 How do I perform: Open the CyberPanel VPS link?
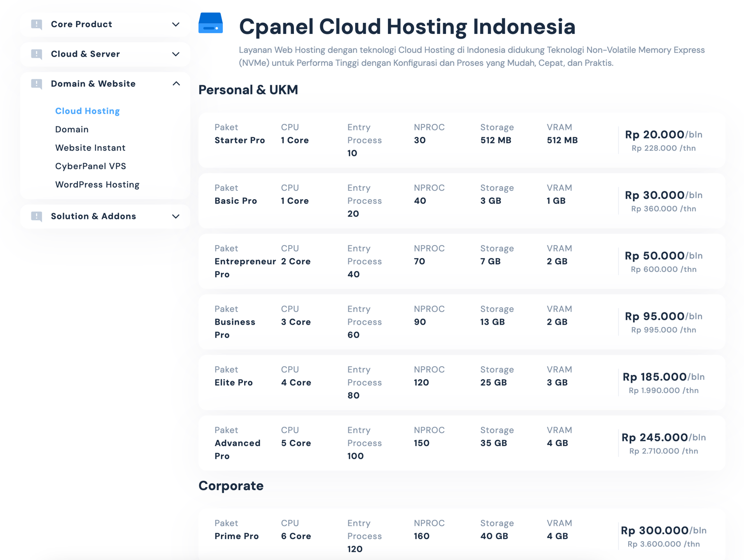coord(91,166)
